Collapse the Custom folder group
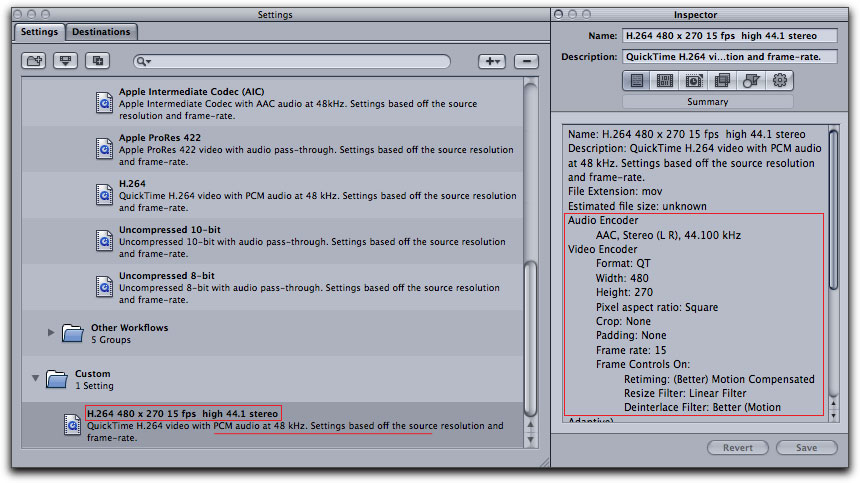Viewport: 860px width, 483px height. tap(36, 379)
